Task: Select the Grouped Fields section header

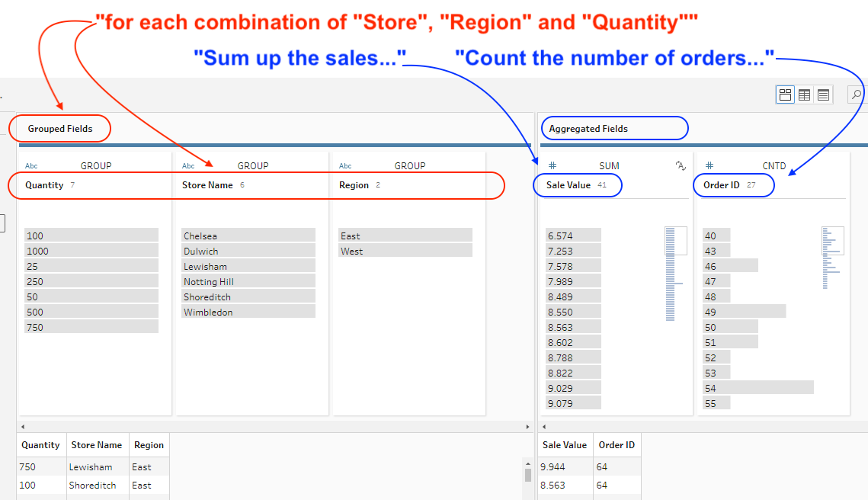Action: (60, 129)
